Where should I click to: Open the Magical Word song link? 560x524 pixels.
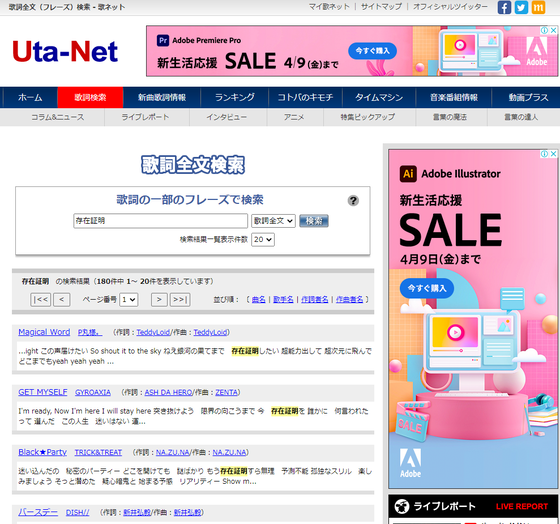(44, 332)
